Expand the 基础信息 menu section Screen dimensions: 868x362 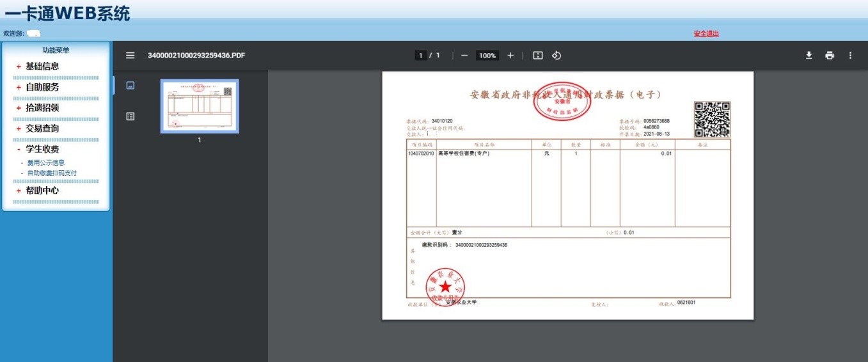tap(42, 67)
